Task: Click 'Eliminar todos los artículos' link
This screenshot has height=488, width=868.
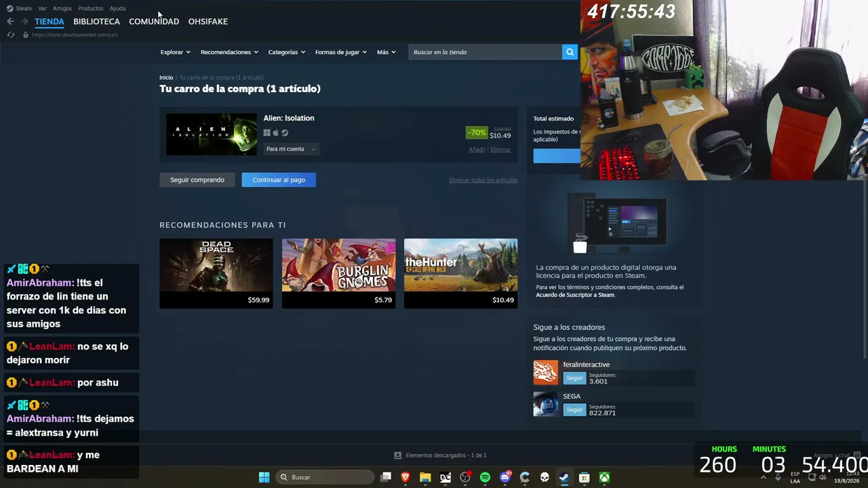Action: [484, 180]
